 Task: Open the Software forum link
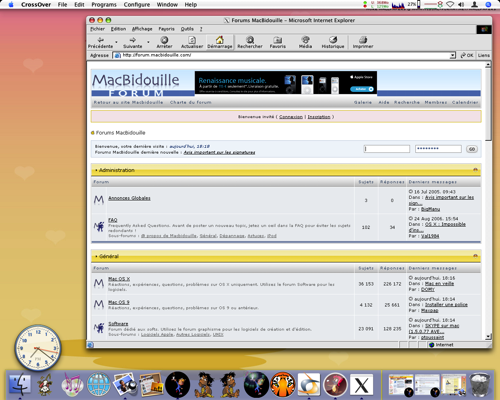point(118,323)
